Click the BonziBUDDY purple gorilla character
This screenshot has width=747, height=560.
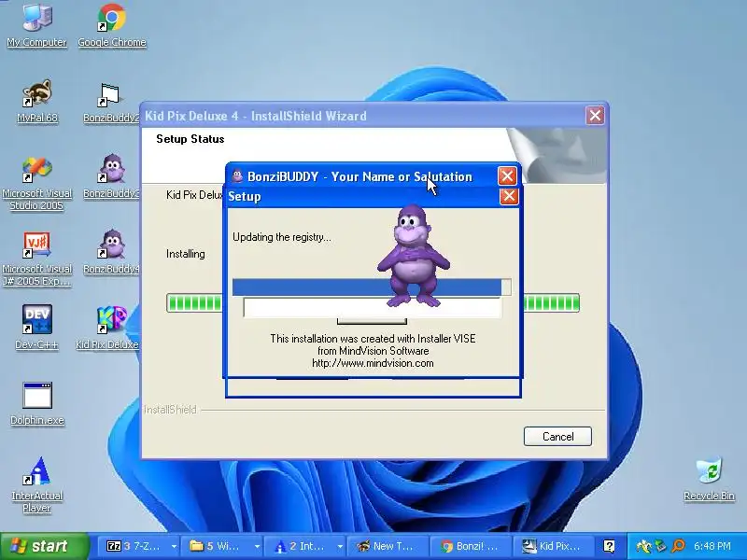[x=414, y=256]
